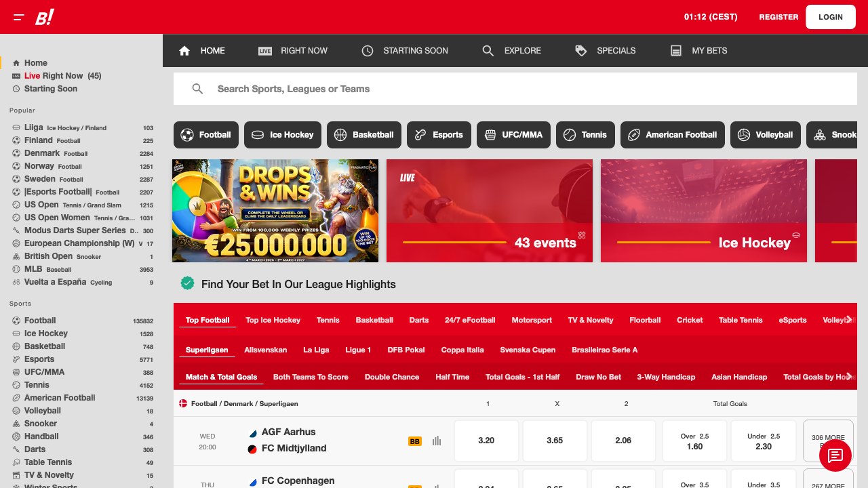The height and width of the screenshot is (488, 868).
Task: Bet on AGF Aarhus at 3.20
Action: [486, 441]
